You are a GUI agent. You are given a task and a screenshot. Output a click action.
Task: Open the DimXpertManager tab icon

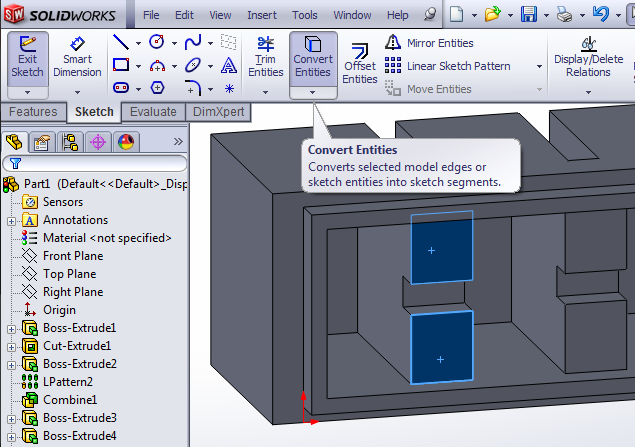[x=98, y=142]
